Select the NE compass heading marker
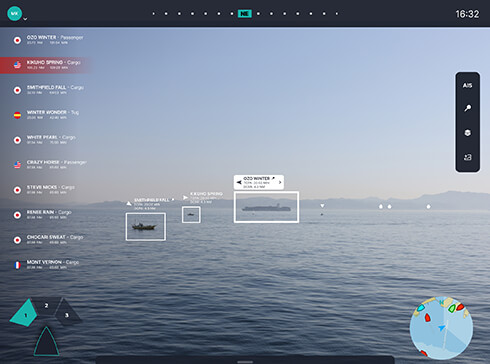This screenshot has width=490, height=364. 245,14
